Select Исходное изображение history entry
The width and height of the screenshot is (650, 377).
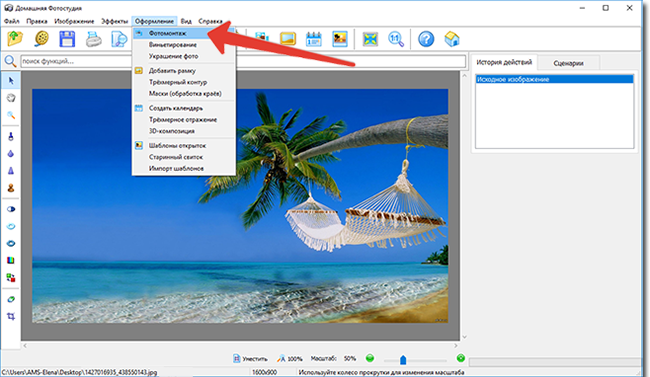tap(554, 79)
